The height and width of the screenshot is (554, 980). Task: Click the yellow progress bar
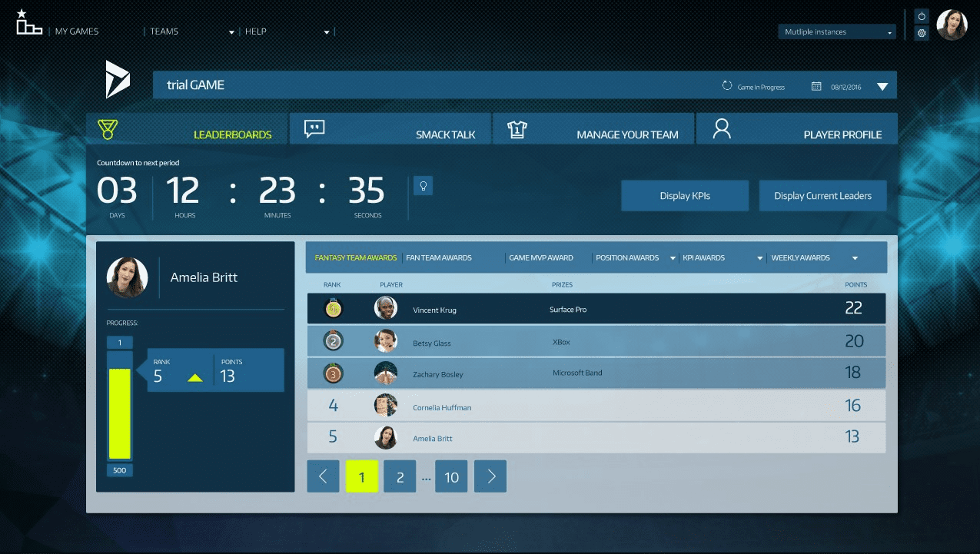pos(119,413)
